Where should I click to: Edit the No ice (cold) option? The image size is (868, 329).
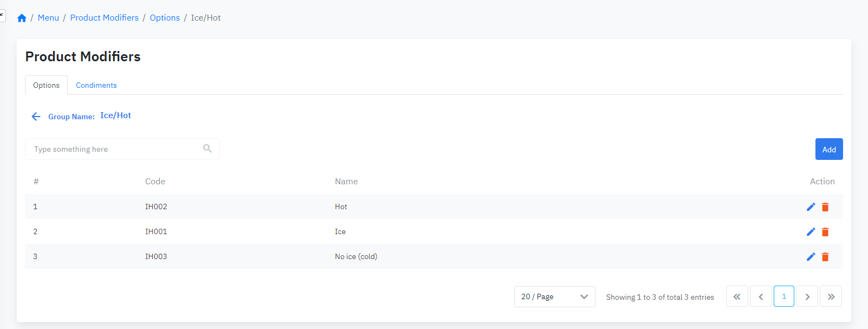pyautogui.click(x=811, y=256)
